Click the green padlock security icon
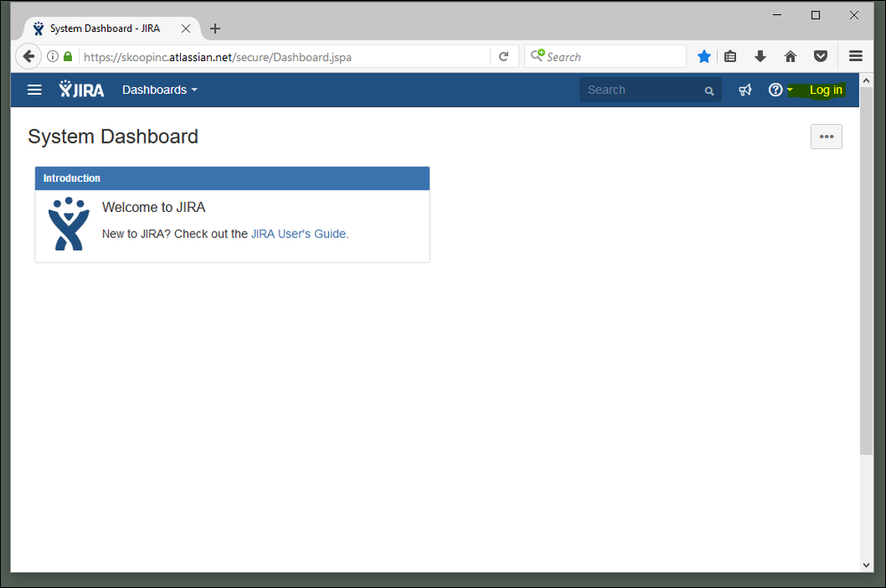This screenshot has width=886, height=588. 67,57
